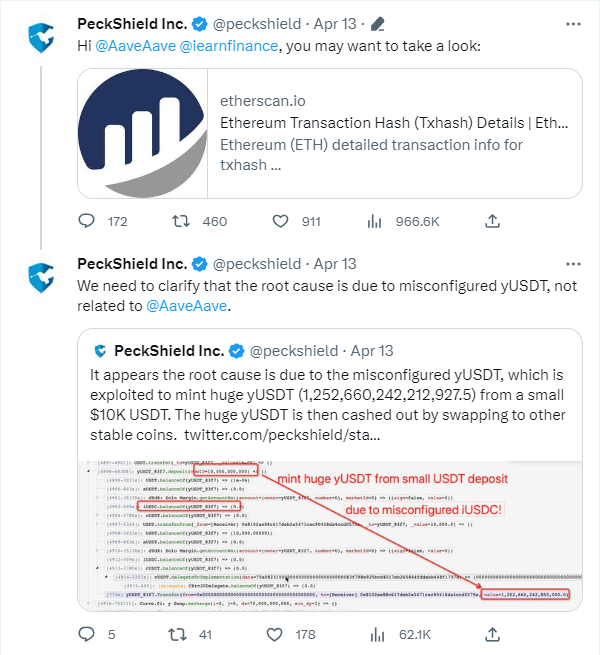Retweet the first tweet with 460 retweets
This screenshot has height=655, width=600.
click(181, 221)
